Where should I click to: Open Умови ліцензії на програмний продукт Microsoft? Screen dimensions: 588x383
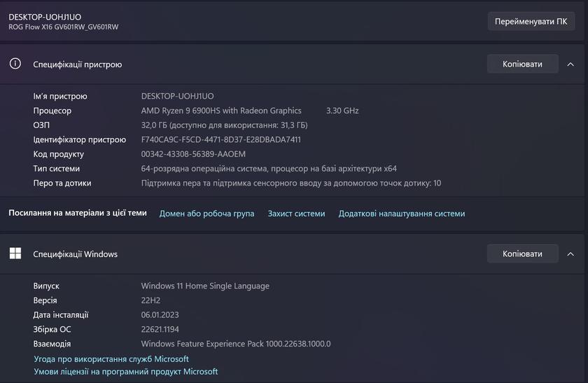point(126,372)
